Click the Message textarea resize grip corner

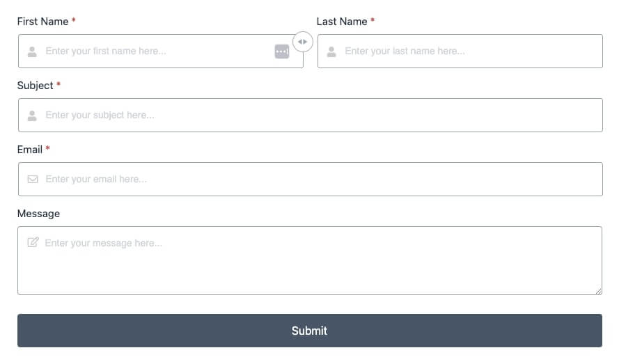(x=598, y=291)
